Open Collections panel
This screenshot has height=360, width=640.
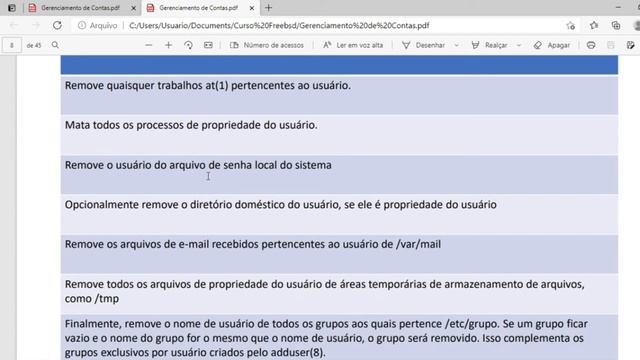coord(616,25)
